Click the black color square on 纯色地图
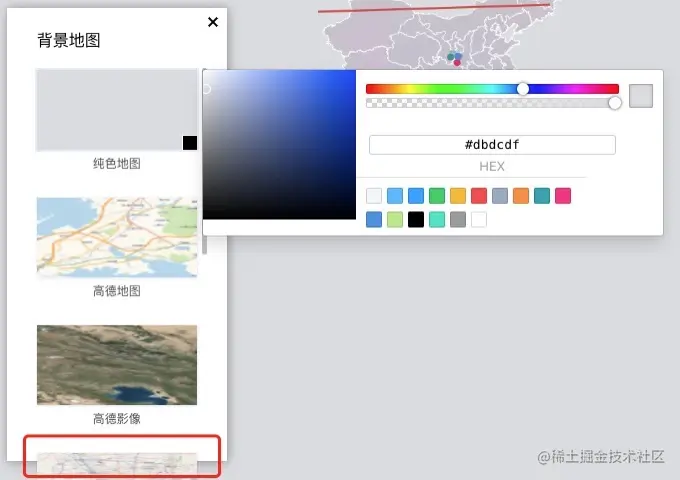Viewport: 680px width, 480px height. [190, 143]
